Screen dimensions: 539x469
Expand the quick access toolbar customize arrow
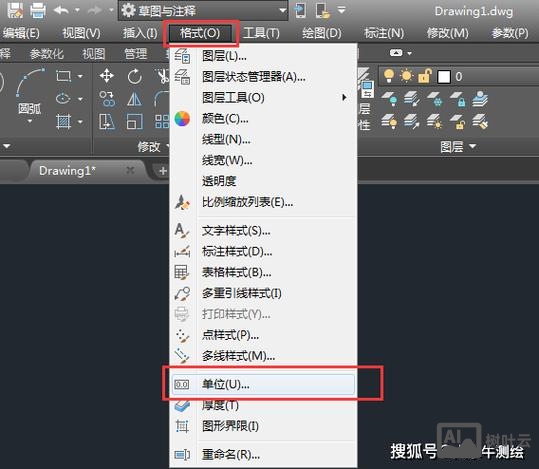coord(342,10)
